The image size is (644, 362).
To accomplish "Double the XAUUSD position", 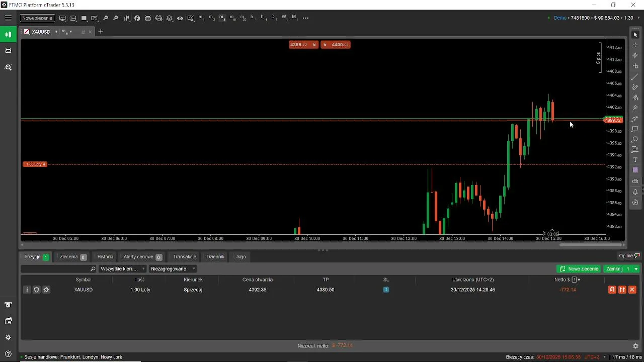I will (622, 290).
